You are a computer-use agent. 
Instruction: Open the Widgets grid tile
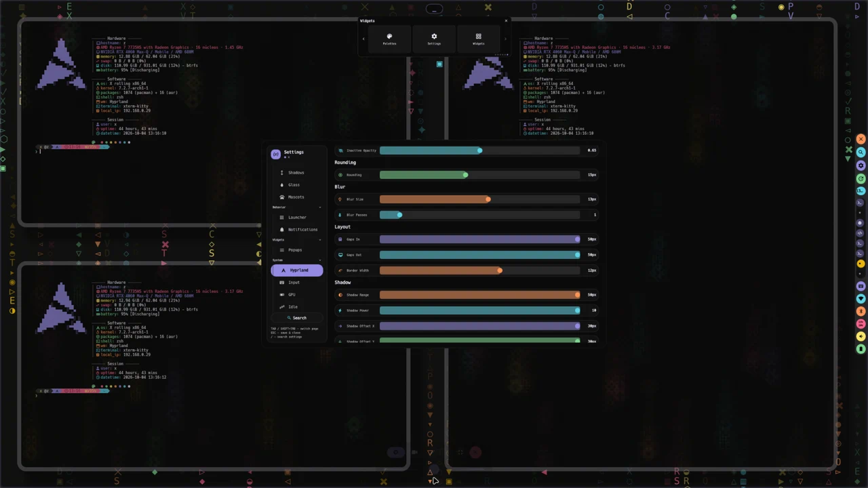point(479,39)
